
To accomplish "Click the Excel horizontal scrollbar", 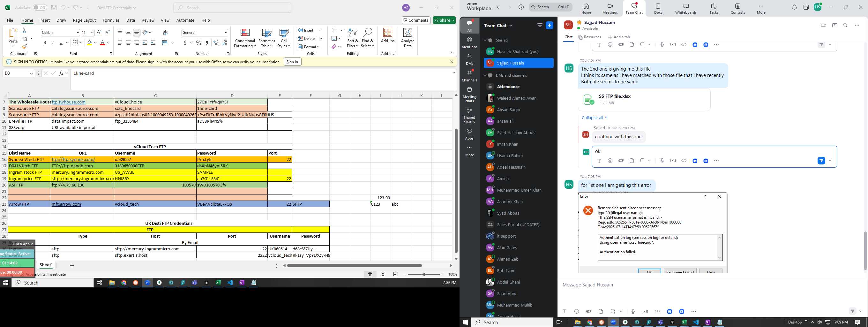I will coord(354,266).
